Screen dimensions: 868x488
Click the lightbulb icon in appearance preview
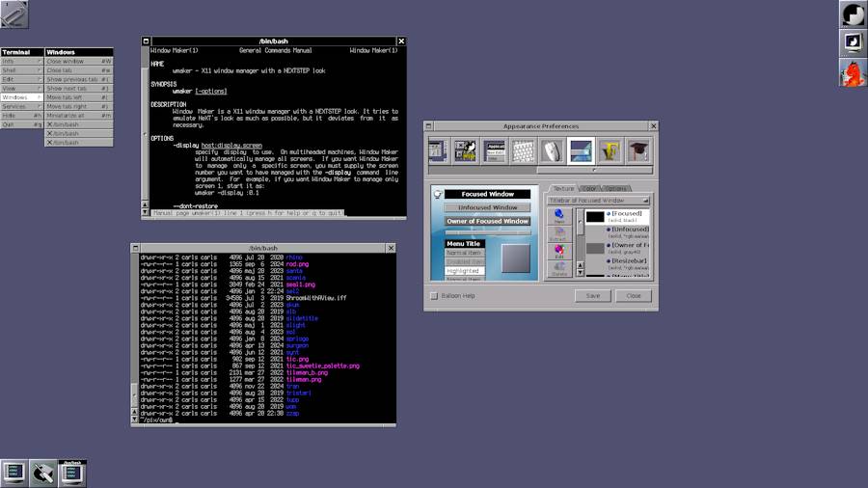tap(437, 194)
